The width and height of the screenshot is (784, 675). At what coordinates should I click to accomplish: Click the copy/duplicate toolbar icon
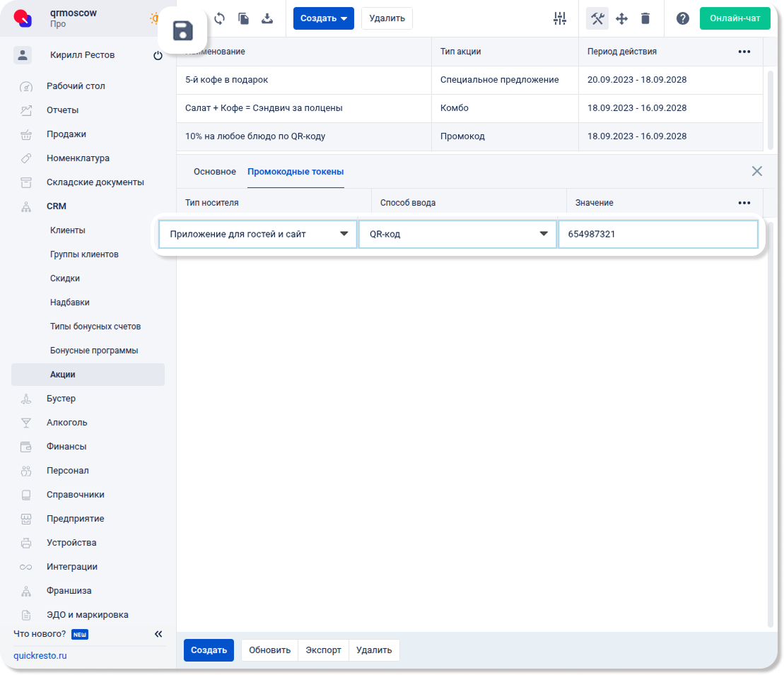243,18
